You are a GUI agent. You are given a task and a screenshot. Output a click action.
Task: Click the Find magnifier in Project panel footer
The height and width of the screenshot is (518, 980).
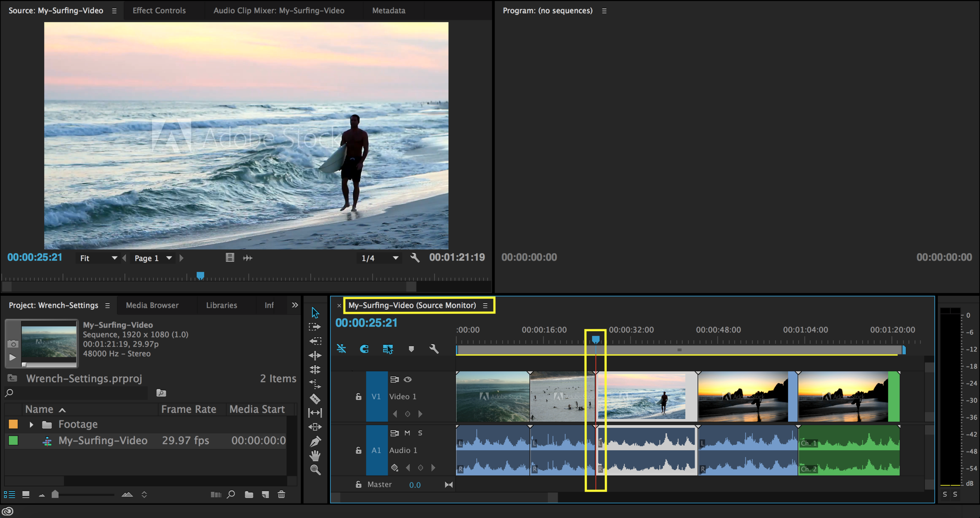[231, 494]
